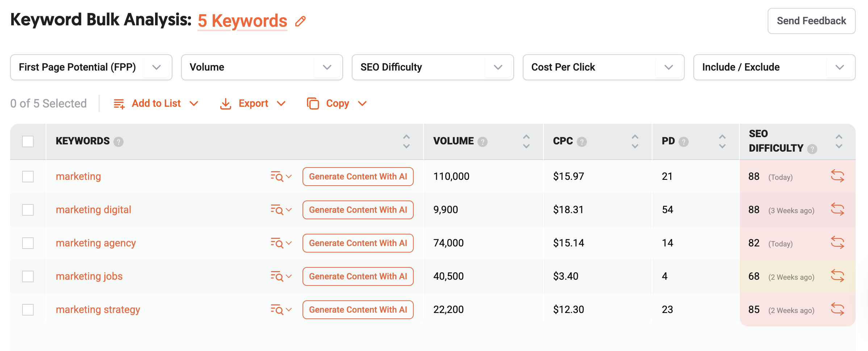868x351 pixels.
Task: Expand the Add to List menu
Action: pyautogui.click(x=156, y=103)
